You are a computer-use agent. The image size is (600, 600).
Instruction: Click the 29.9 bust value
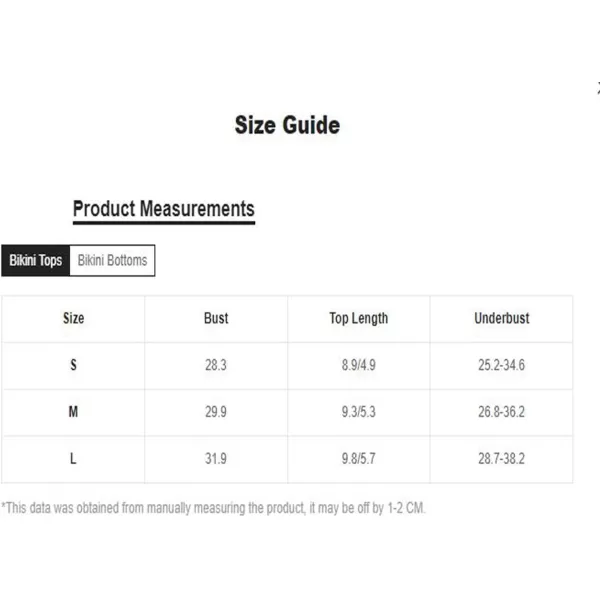pos(216,412)
